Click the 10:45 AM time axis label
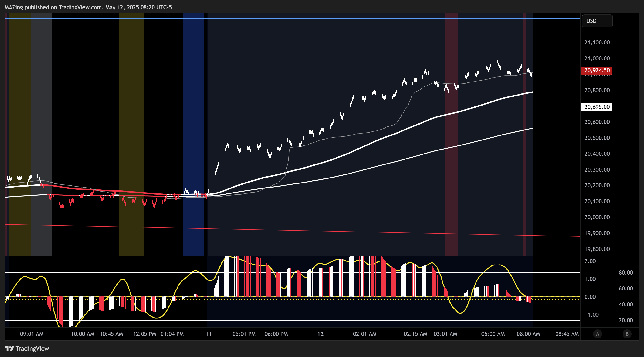Viewport: 644px width, 357px height. tap(111, 334)
